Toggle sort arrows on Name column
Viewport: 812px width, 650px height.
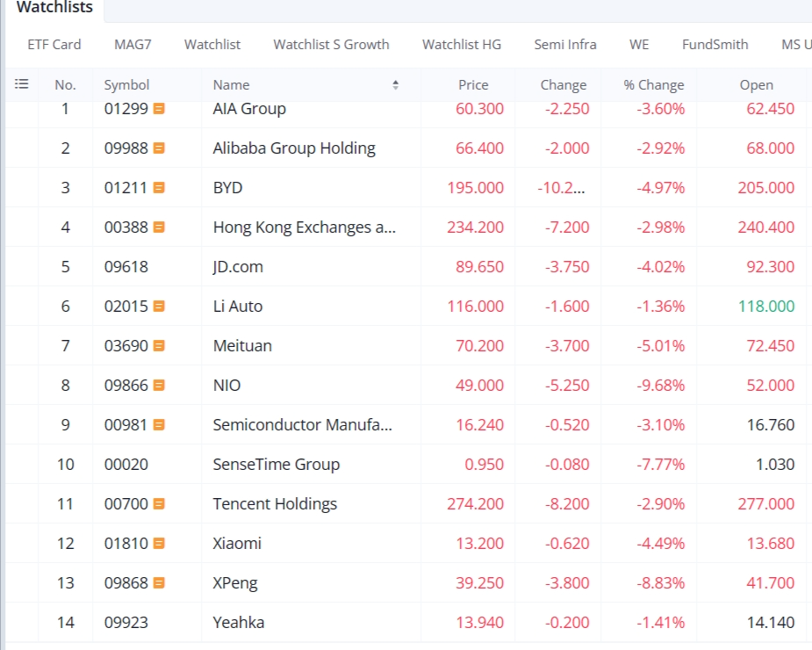tap(396, 85)
